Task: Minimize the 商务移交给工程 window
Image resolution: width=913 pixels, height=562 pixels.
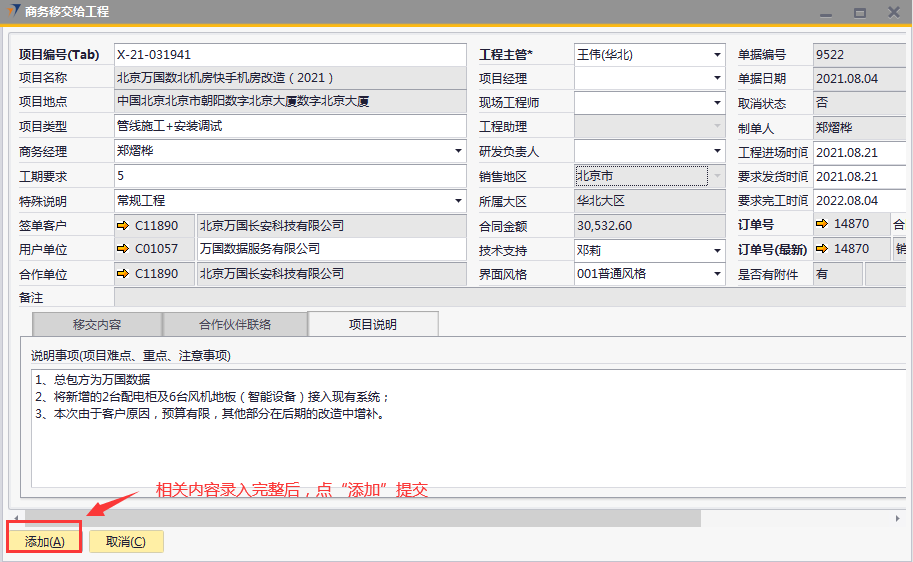Action: coord(826,12)
